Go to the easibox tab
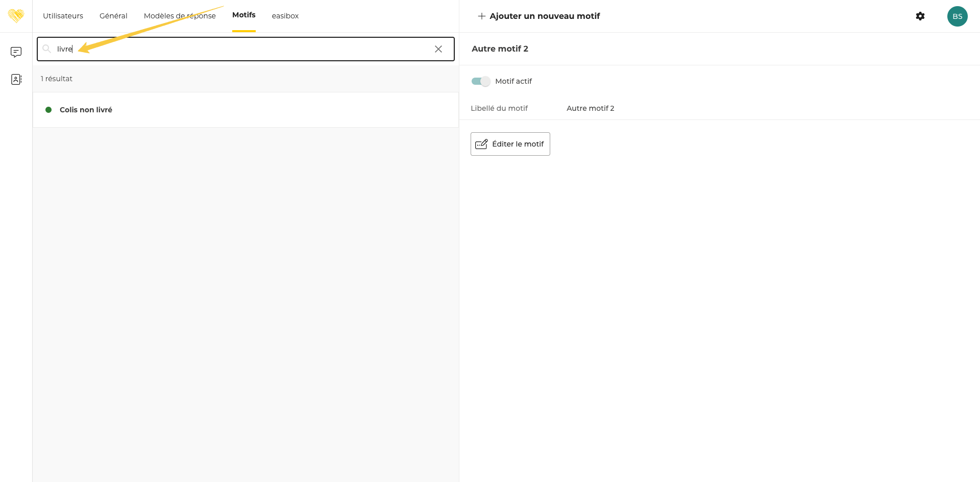The width and height of the screenshot is (980, 482). (285, 16)
